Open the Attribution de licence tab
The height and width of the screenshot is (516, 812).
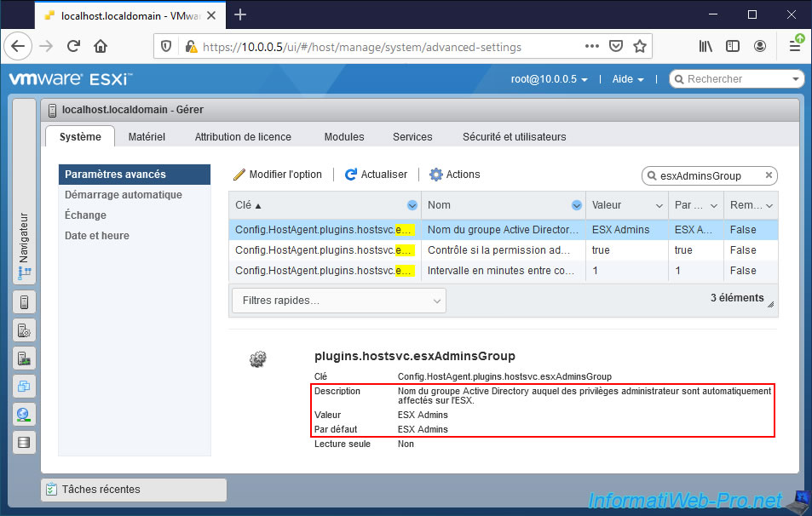point(243,136)
